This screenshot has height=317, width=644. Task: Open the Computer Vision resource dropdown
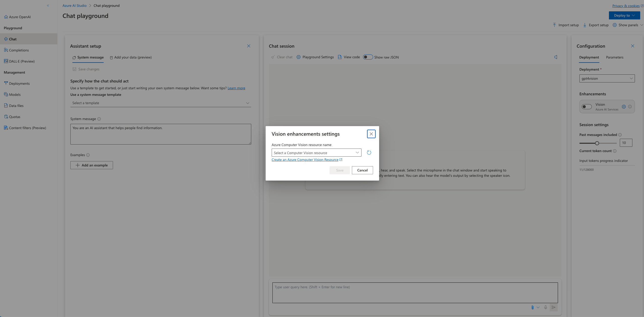[316, 153]
